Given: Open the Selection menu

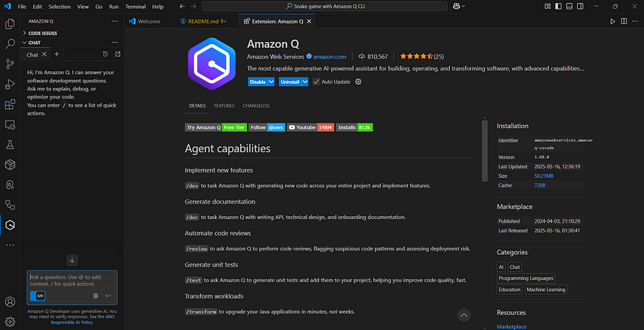Looking at the screenshot, I should [60, 7].
